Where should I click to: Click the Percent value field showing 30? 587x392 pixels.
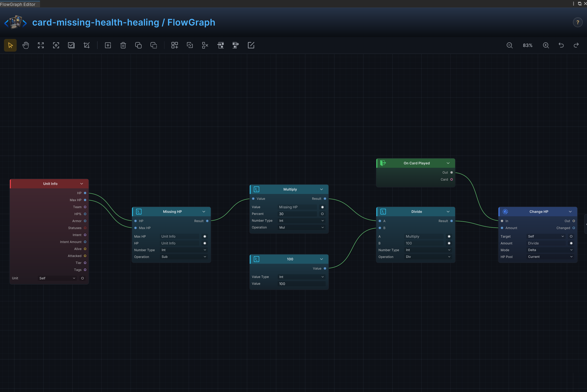click(x=297, y=214)
